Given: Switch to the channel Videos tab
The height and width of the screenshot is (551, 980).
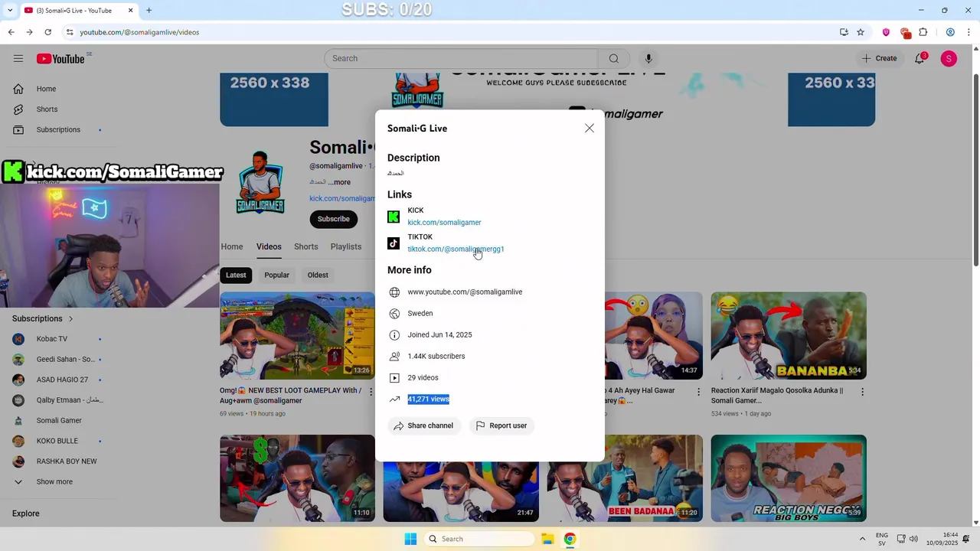Looking at the screenshot, I should point(269,247).
